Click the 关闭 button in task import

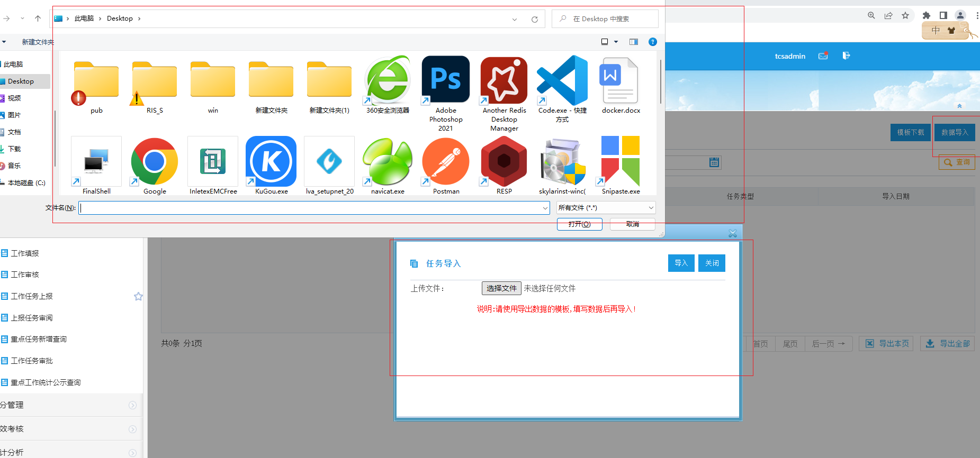(x=712, y=263)
